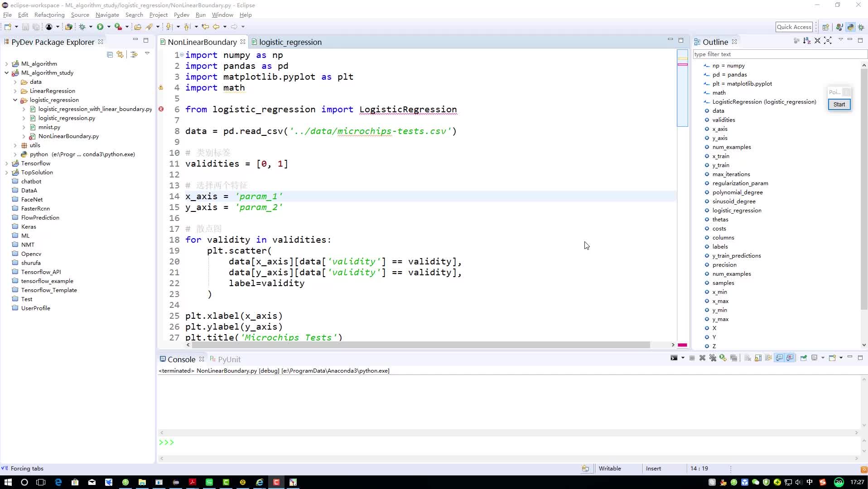Open the Debug configurations dropdown arrow
Viewport: 868px width, 489px height.
point(91,27)
